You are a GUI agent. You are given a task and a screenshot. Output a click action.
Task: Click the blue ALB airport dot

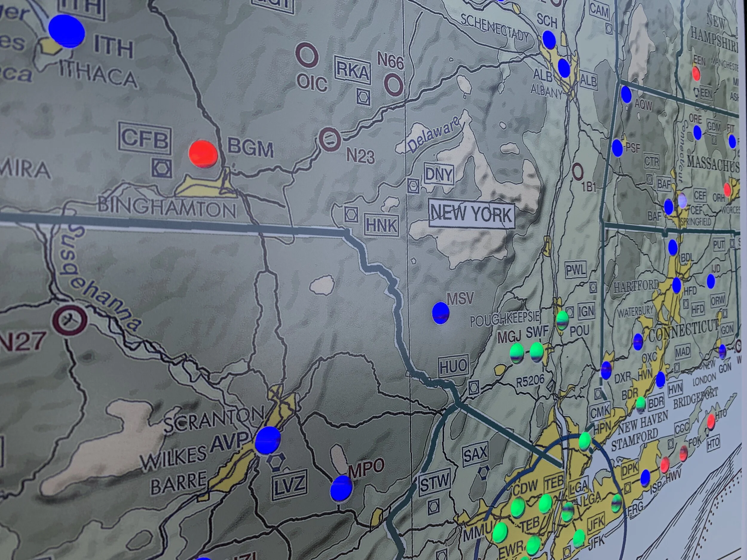(x=564, y=68)
